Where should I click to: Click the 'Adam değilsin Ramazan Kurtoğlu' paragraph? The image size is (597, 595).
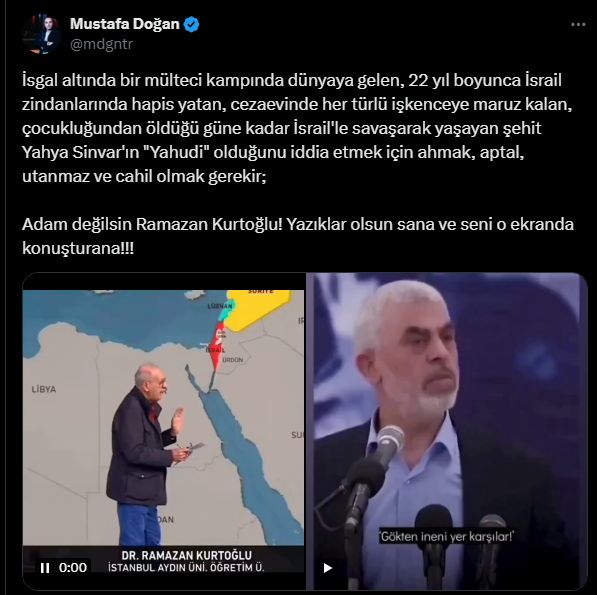click(x=298, y=236)
